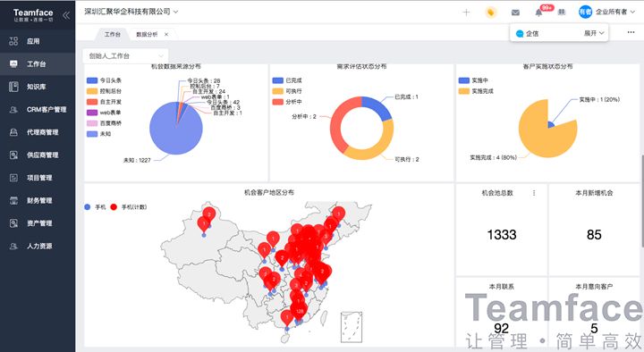
Task: Toggle the 今日头条 legend item in pie chart
Action: (x=104, y=80)
